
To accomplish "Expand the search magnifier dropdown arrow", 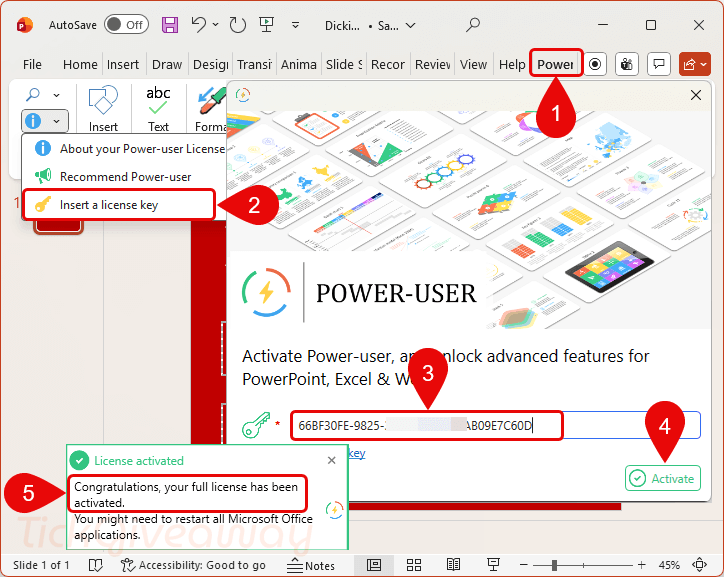I will tap(56, 96).
